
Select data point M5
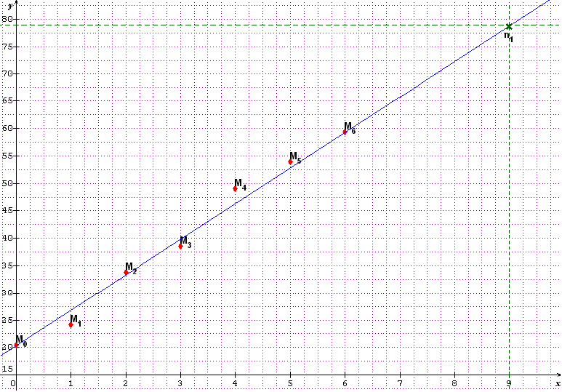pos(290,161)
